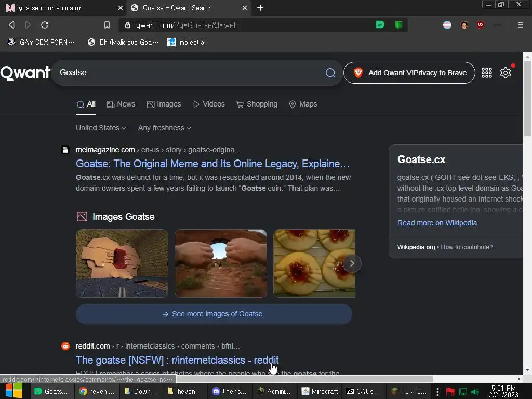Select the Maps search tab
Image resolution: width=532 pixels, height=399 pixels.
coord(303,104)
